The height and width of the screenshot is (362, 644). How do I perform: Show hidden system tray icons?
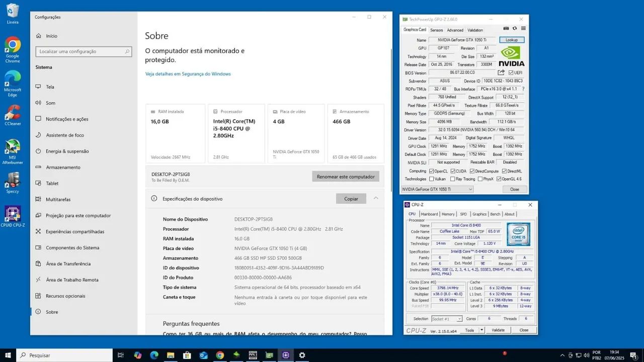[562, 355]
